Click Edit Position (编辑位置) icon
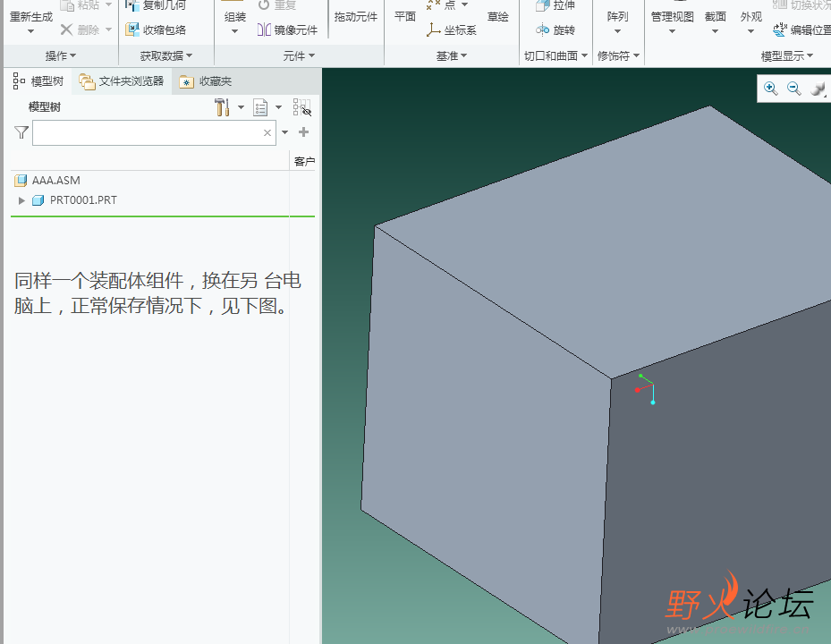This screenshot has width=831, height=644. (x=780, y=30)
